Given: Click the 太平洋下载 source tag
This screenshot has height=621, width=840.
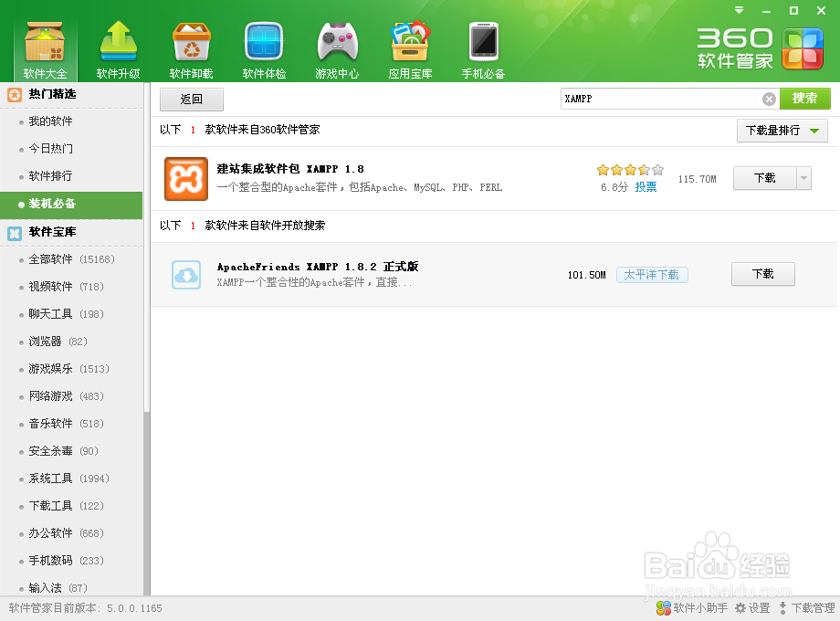Looking at the screenshot, I should pos(652,275).
